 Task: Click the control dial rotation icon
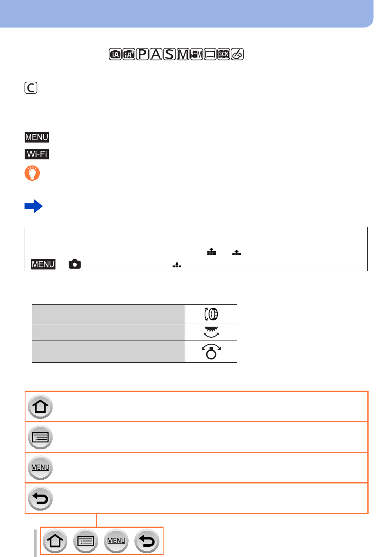211,352
